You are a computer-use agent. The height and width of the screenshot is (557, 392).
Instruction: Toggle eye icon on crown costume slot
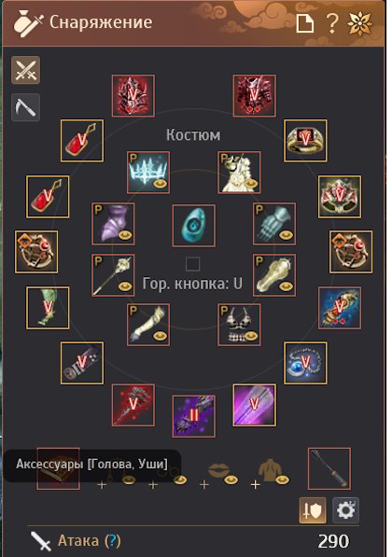(160, 184)
